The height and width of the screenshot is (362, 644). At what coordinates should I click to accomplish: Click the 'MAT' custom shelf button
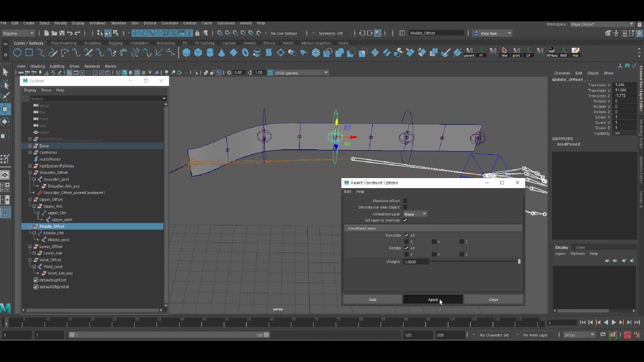564,53
